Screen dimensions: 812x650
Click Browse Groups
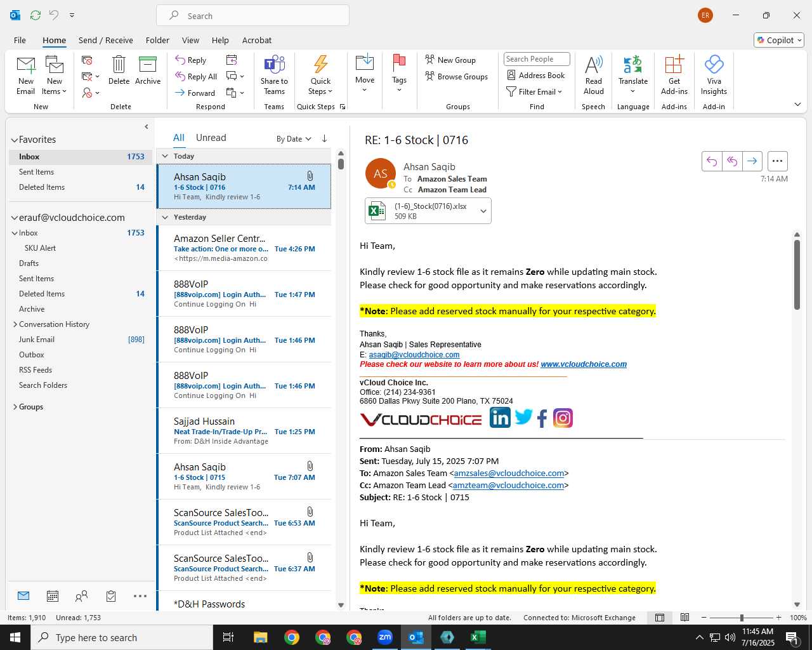click(x=457, y=76)
